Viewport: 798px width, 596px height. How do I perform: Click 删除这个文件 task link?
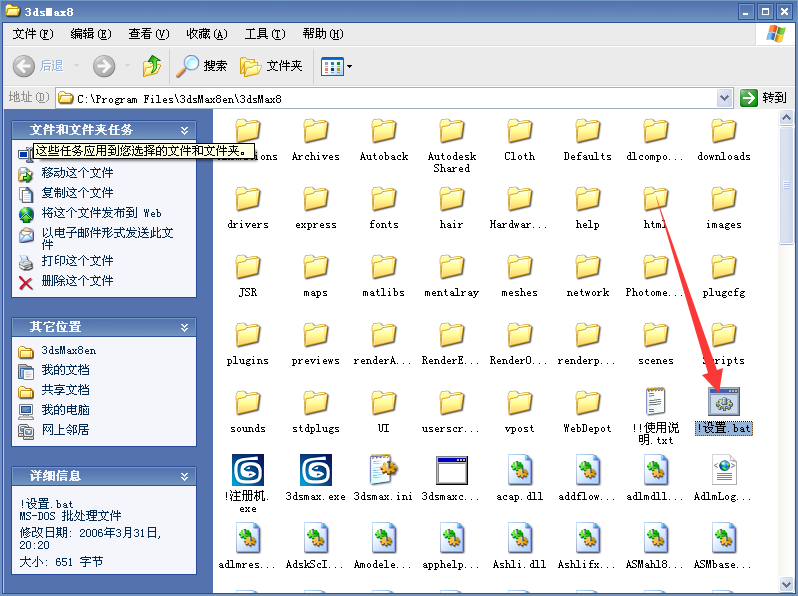click(x=77, y=280)
